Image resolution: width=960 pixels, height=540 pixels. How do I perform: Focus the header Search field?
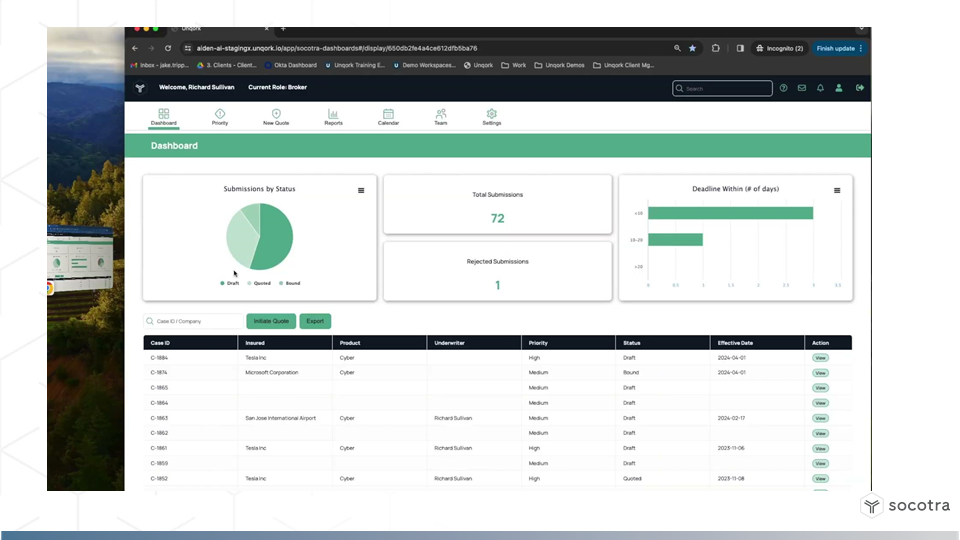[722, 89]
